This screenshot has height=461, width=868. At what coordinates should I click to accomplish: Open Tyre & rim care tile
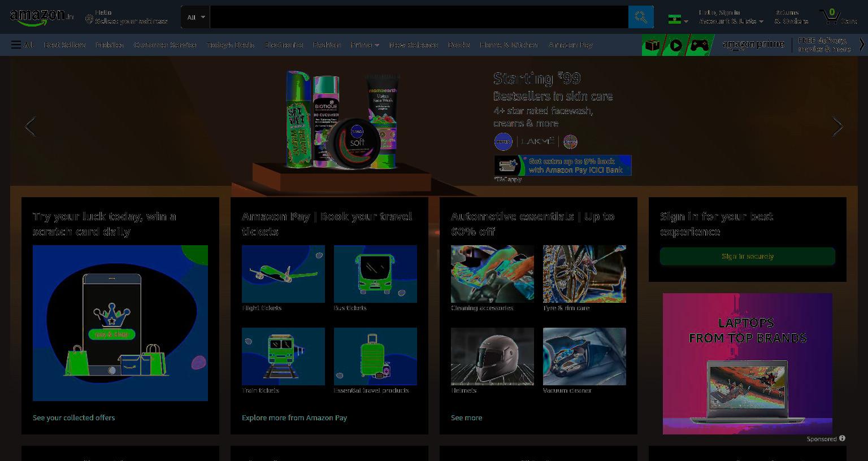tap(584, 274)
